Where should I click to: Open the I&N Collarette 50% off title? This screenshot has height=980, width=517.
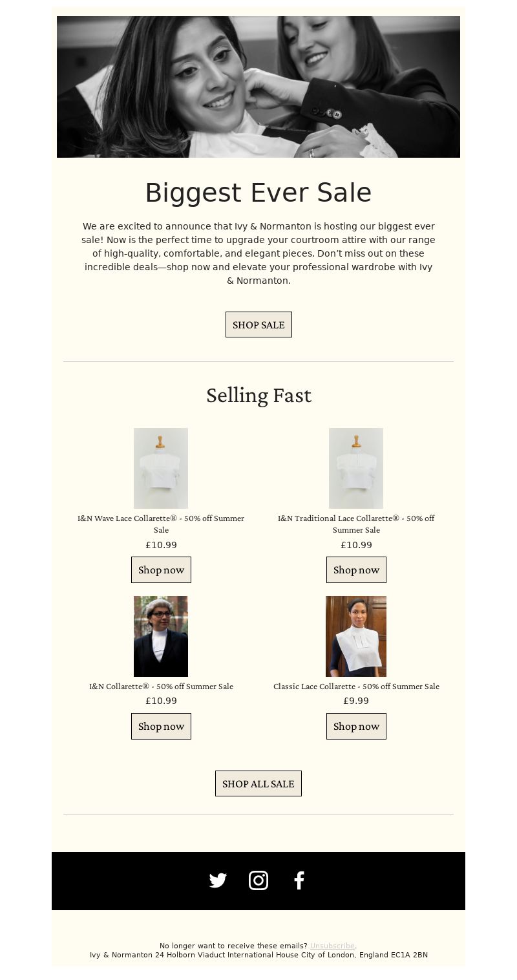(x=161, y=687)
